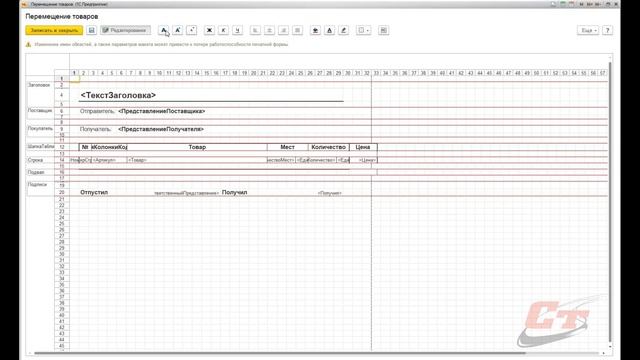Image resolution: width=640 pixels, height=360 pixels.
Task: Open the font selection icon
Action: tap(164, 30)
